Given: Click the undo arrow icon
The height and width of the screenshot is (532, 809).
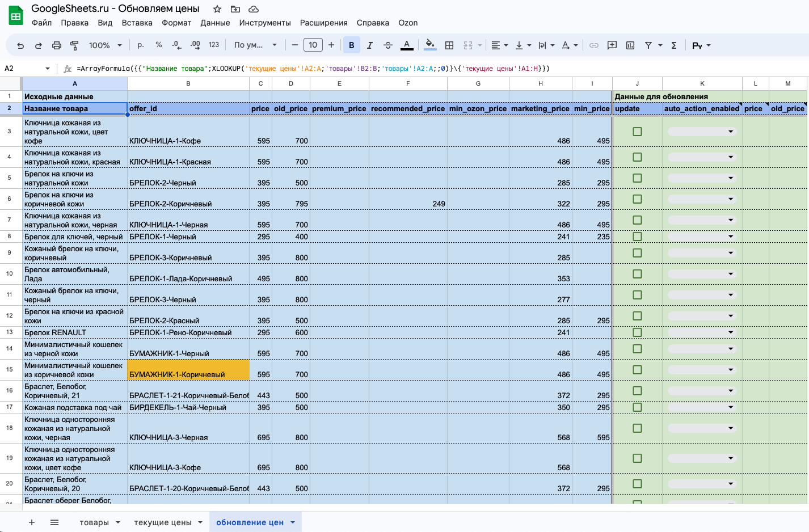Looking at the screenshot, I should (20, 45).
